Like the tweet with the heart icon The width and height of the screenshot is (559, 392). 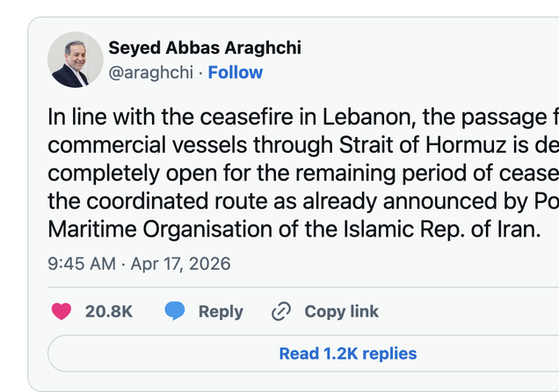(x=62, y=311)
